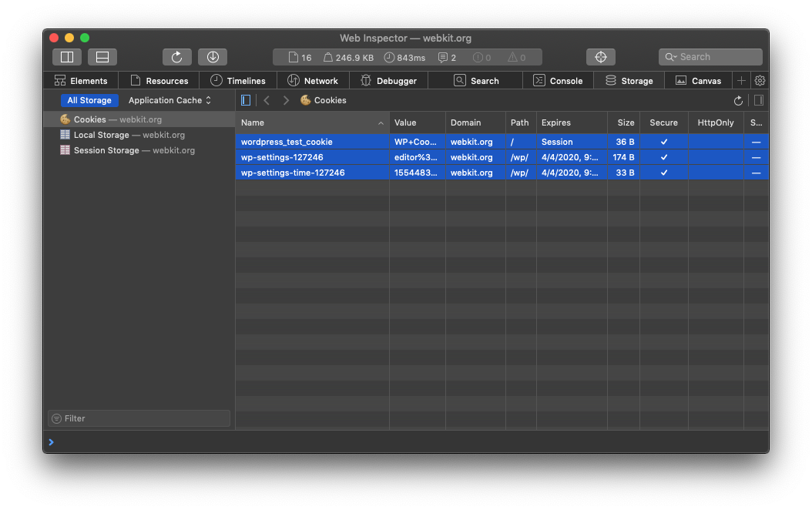812x510 pixels.
Task: Dock inspector to the bottom of the window
Action: pos(102,57)
